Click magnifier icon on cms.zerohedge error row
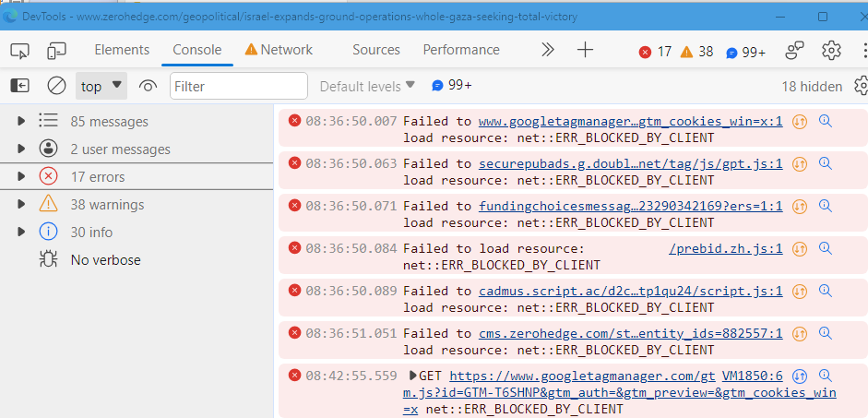868x418 pixels. pos(826,333)
